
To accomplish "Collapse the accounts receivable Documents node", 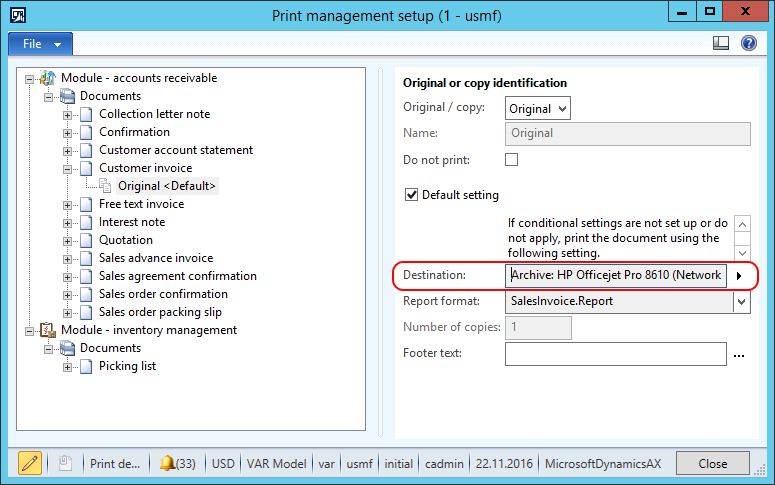I will click(x=48, y=97).
